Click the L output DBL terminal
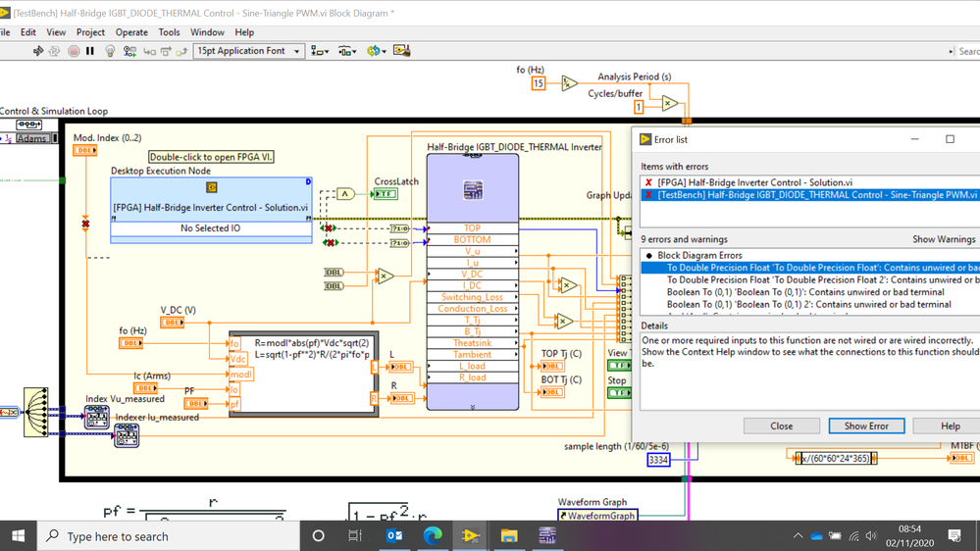 (x=400, y=367)
